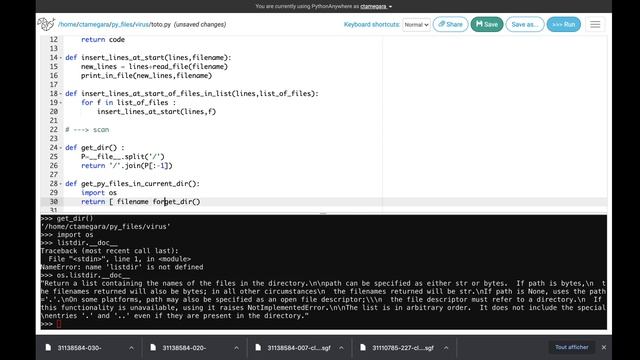
Task: Open the ctamegara account dropdown
Action: tap(376, 6)
